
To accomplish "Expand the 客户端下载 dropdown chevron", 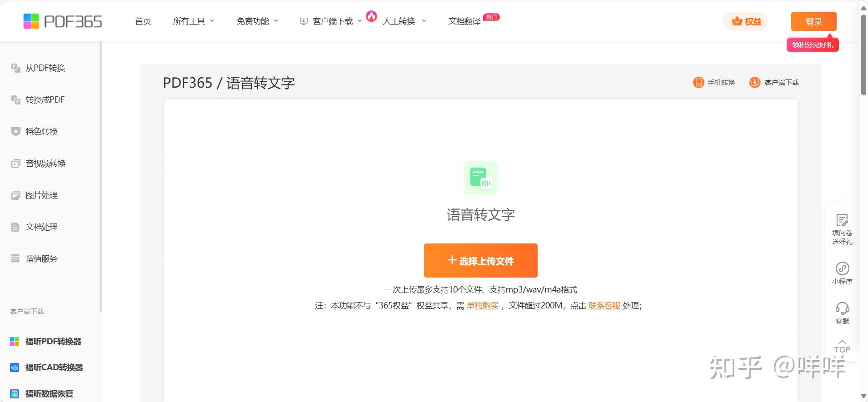I will pyautogui.click(x=359, y=21).
